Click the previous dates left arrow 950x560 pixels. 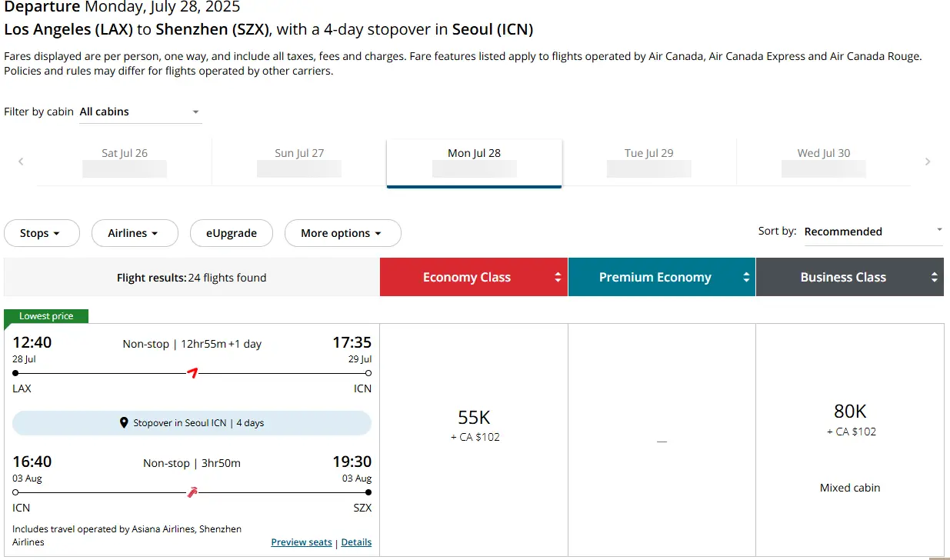pos(21,162)
